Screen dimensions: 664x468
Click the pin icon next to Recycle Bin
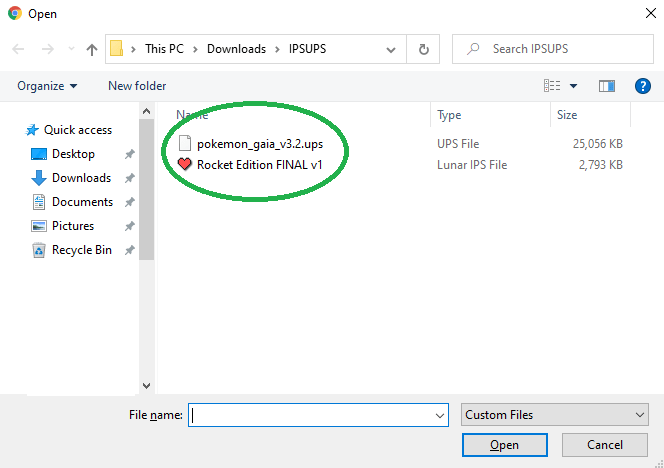[x=130, y=250]
